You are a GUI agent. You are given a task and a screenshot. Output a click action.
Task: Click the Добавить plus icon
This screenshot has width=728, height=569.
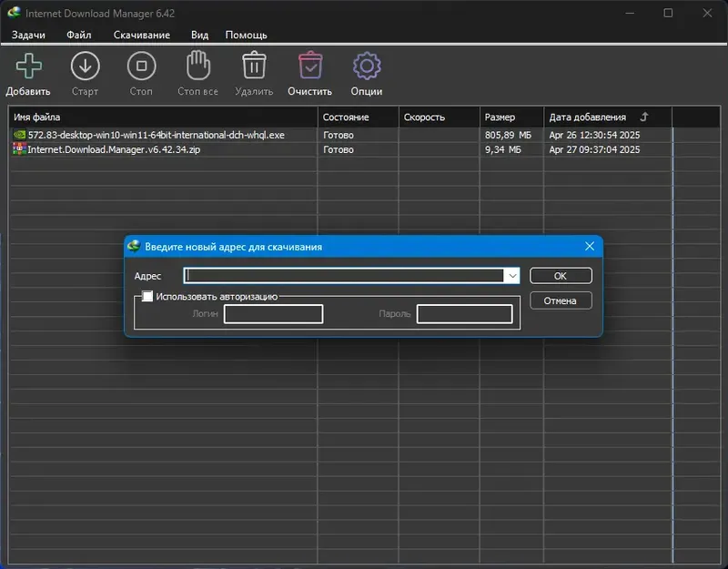point(29,66)
